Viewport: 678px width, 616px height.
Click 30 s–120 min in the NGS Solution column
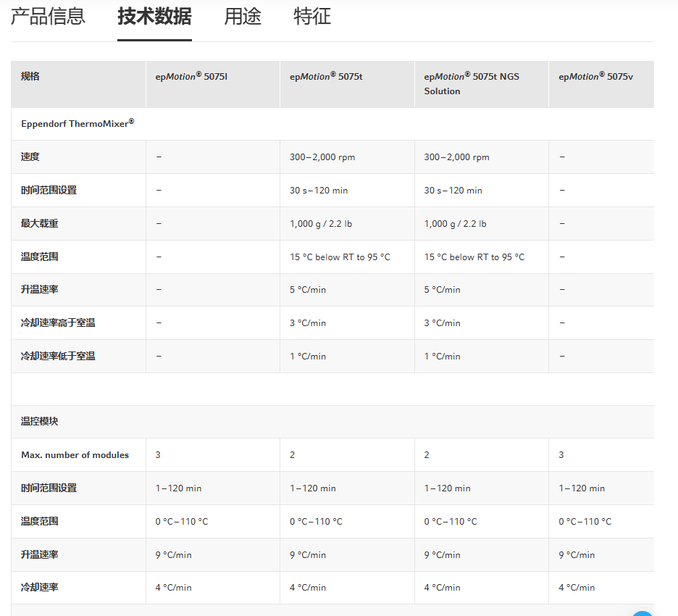click(x=453, y=191)
